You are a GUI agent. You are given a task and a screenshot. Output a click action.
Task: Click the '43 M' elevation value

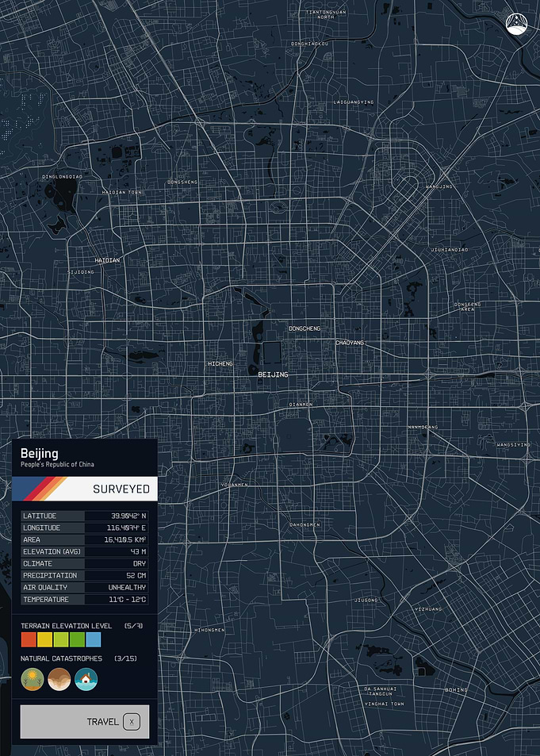(138, 551)
